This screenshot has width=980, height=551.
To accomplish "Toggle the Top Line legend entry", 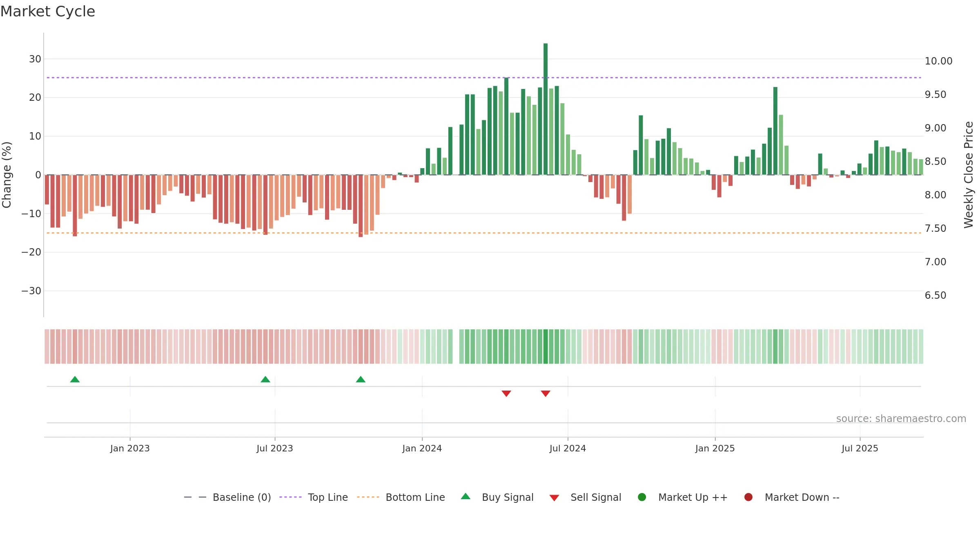I will pyautogui.click(x=314, y=497).
